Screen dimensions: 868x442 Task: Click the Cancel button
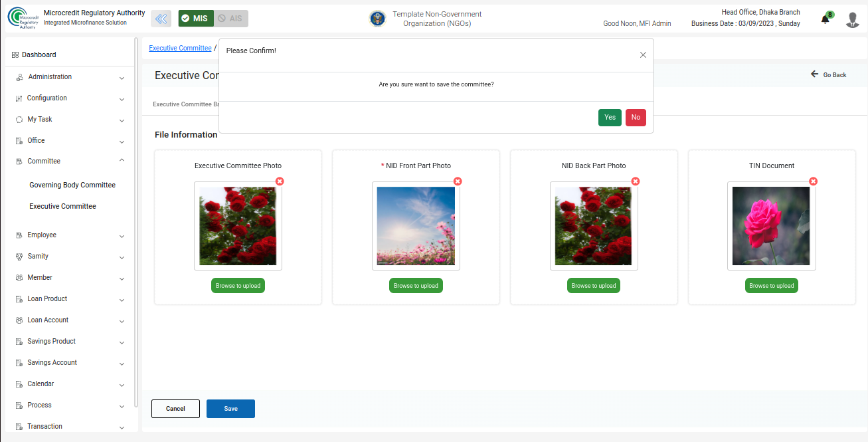tap(175, 409)
